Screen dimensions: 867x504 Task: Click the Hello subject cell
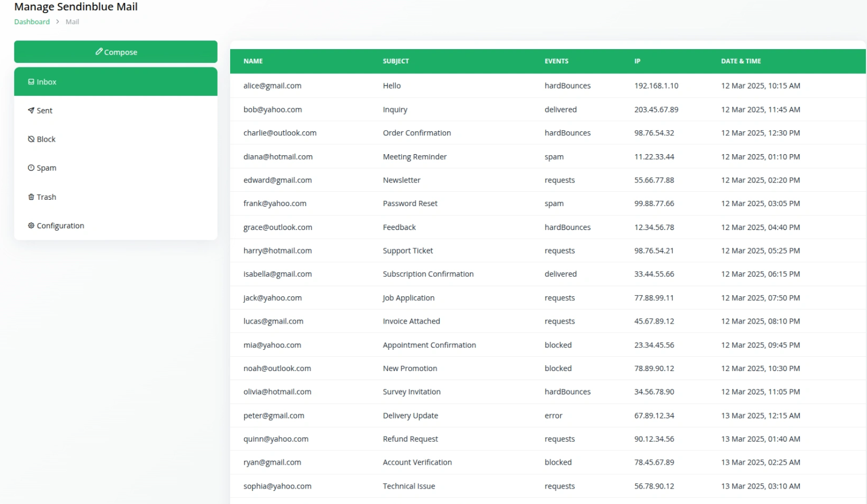point(392,86)
